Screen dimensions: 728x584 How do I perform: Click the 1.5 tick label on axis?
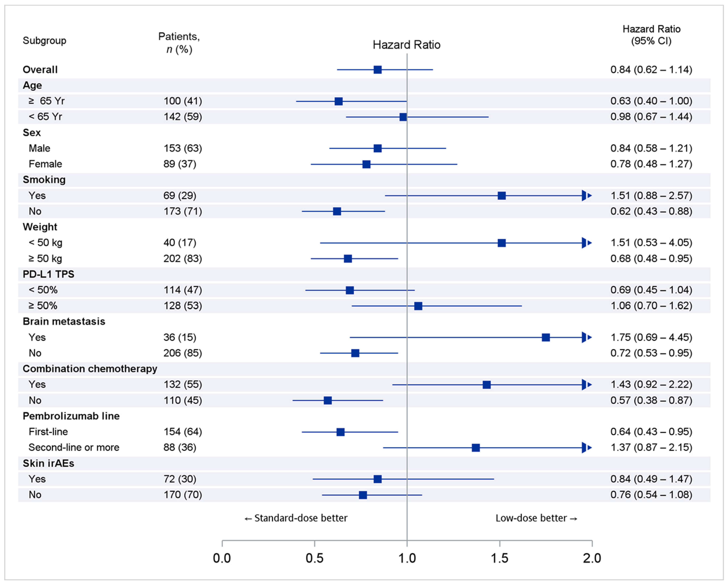click(x=499, y=558)
